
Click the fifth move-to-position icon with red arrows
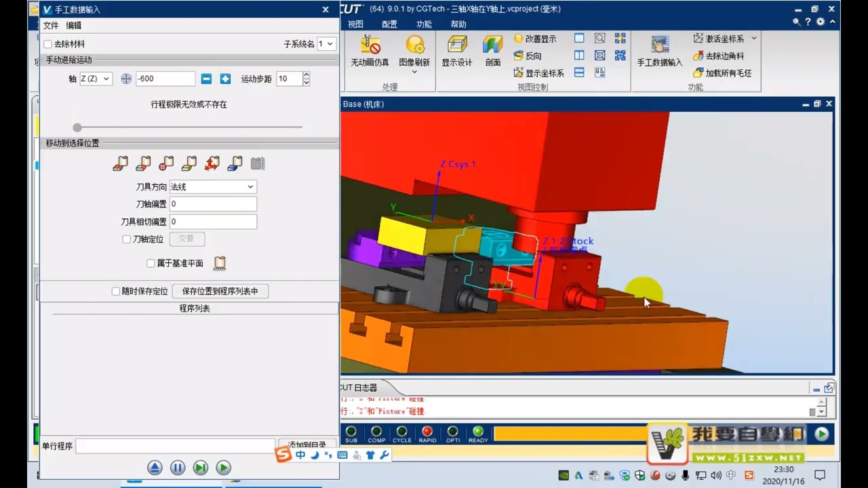[212, 163]
